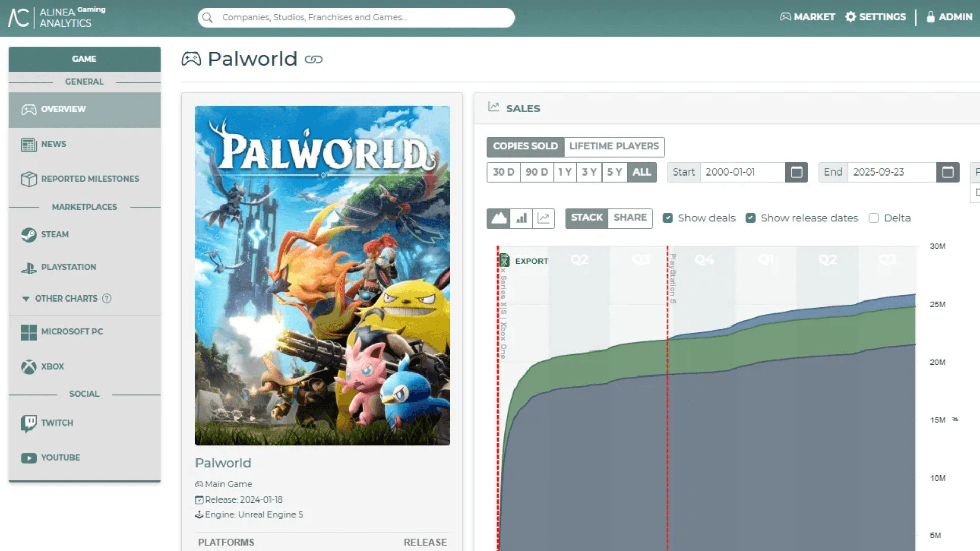Viewport: 980px width, 551px height.
Task: Open the News section
Action: (x=53, y=144)
